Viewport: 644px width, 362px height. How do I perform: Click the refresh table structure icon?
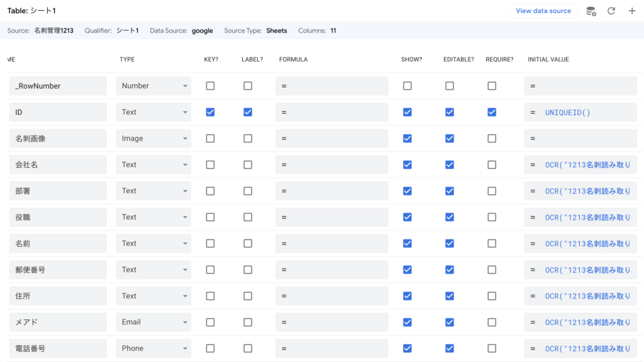[x=611, y=11]
